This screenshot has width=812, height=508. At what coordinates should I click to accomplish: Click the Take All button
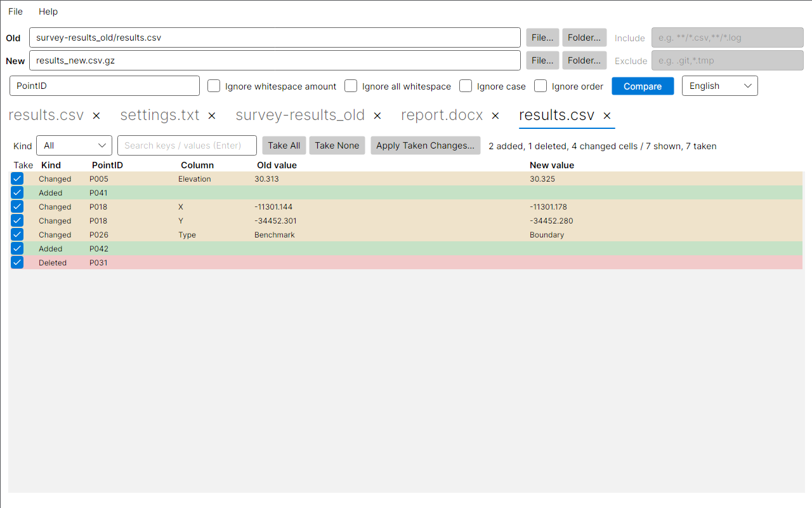tap(284, 145)
